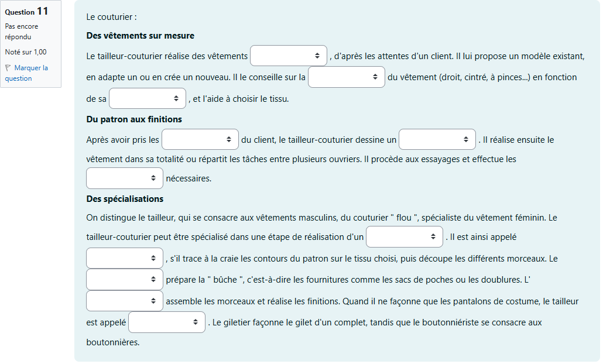Open dropdown before the word "nécessaires"
This screenshot has height=364, width=603.
[x=125, y=178]
